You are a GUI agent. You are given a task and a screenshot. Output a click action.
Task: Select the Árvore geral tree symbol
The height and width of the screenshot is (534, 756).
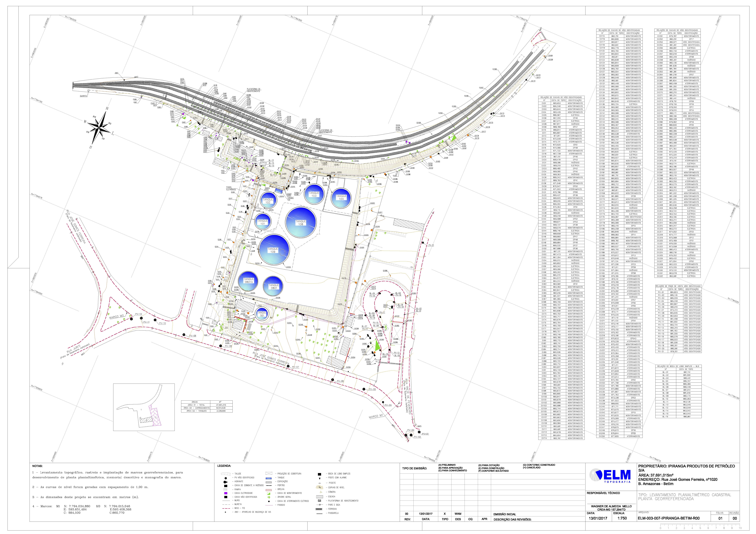[x=269, y=497]
